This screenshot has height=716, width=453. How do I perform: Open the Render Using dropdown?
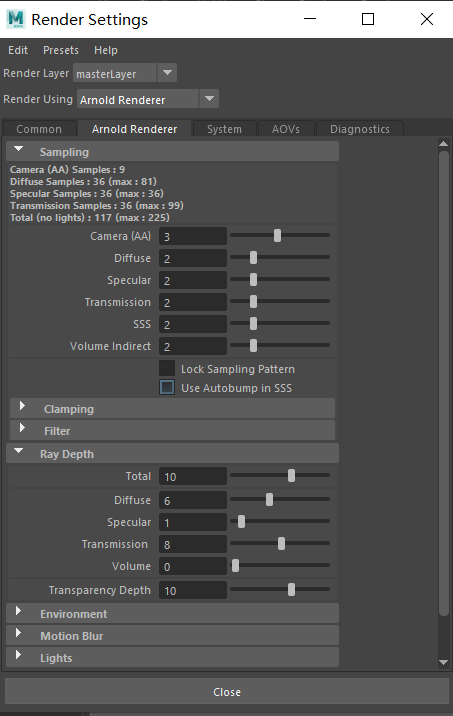209,99
